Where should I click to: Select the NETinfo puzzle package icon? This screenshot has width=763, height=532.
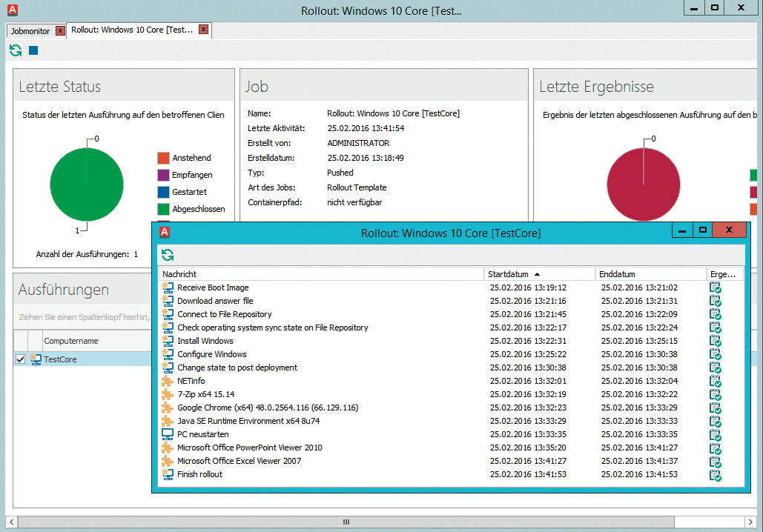pos(168,381)
